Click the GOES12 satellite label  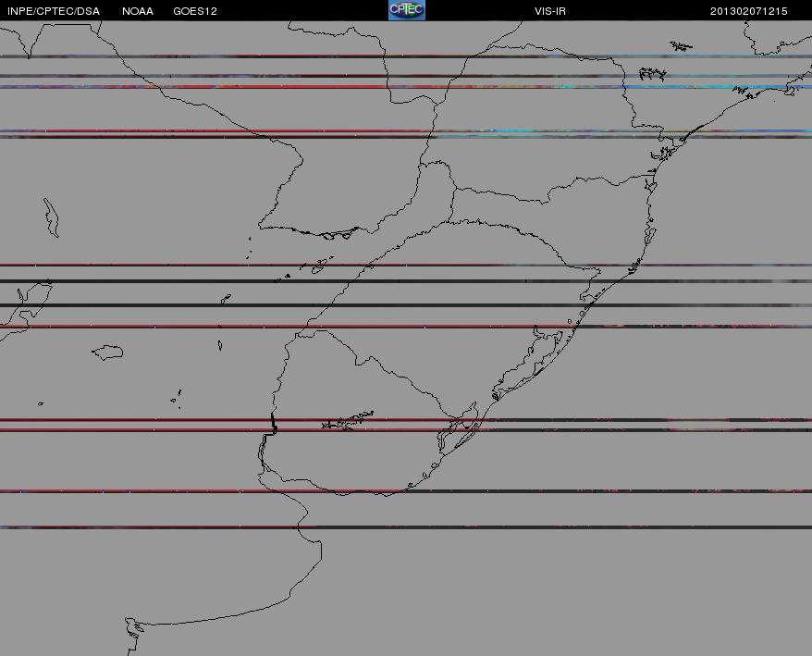pyautogui.click(x=195, y=11)
